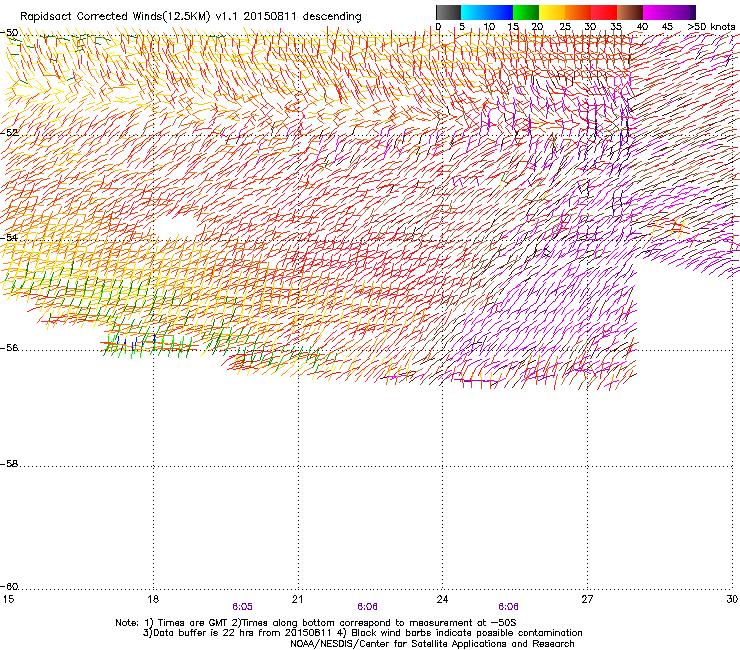This screenshot has height=650, width=740.
Task: Select latitude label '-52'
Action: pos(9,133)
